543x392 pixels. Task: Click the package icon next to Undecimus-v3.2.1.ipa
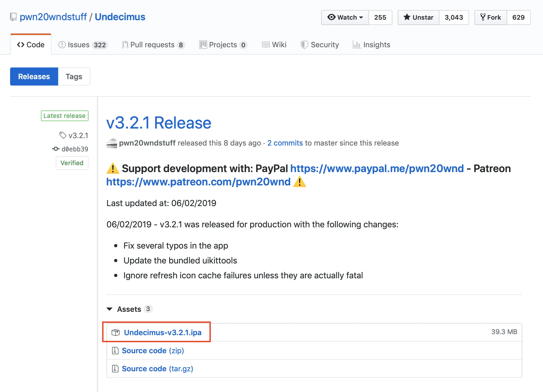(x=116, y=333)
